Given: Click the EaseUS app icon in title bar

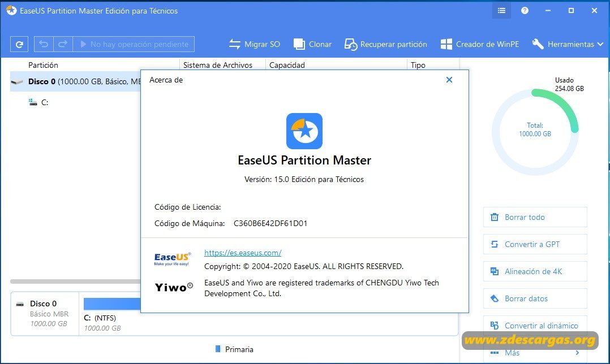Looking at the screenshot, I should [11, 11].
